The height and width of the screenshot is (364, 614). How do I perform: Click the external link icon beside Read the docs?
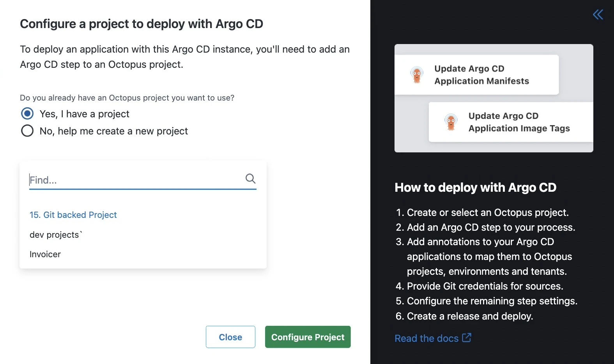click(x=467, y=337)
